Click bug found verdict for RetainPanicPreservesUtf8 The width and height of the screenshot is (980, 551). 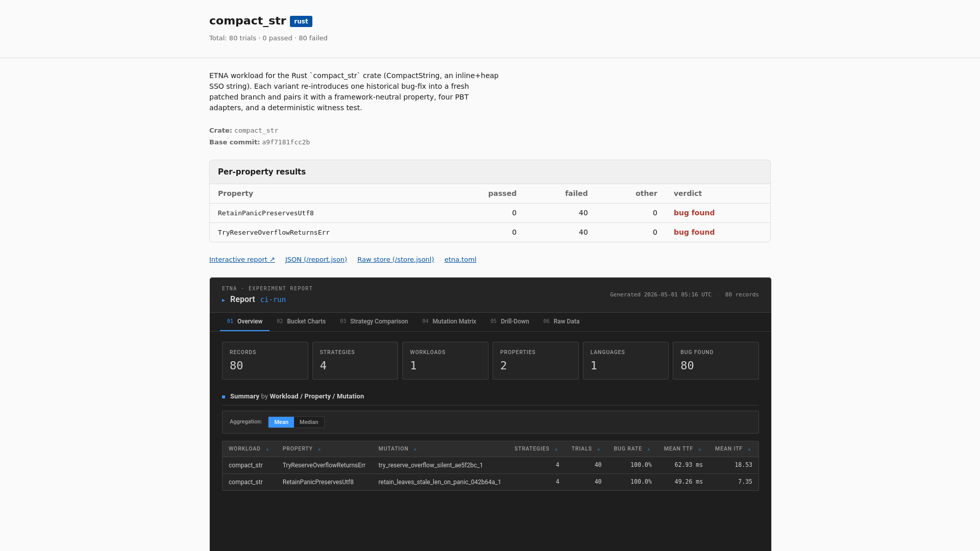coord(694,213)
